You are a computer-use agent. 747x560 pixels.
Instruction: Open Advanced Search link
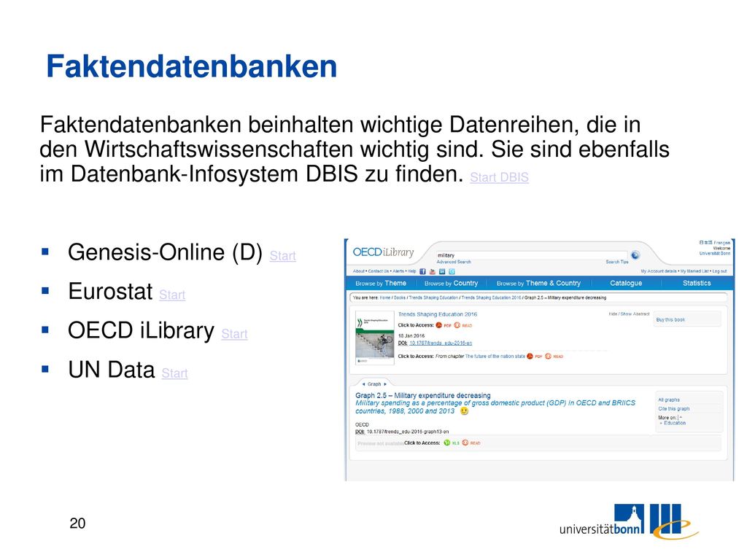(454, 262)
